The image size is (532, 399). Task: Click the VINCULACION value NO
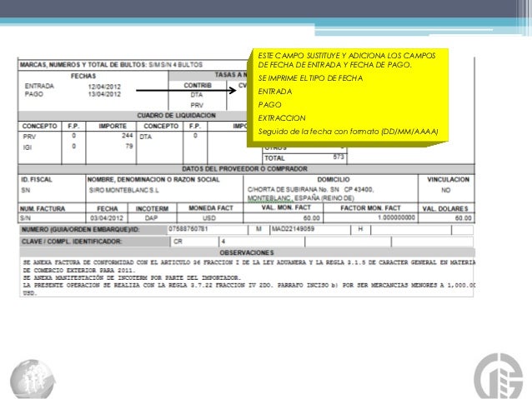pos(446,190)
